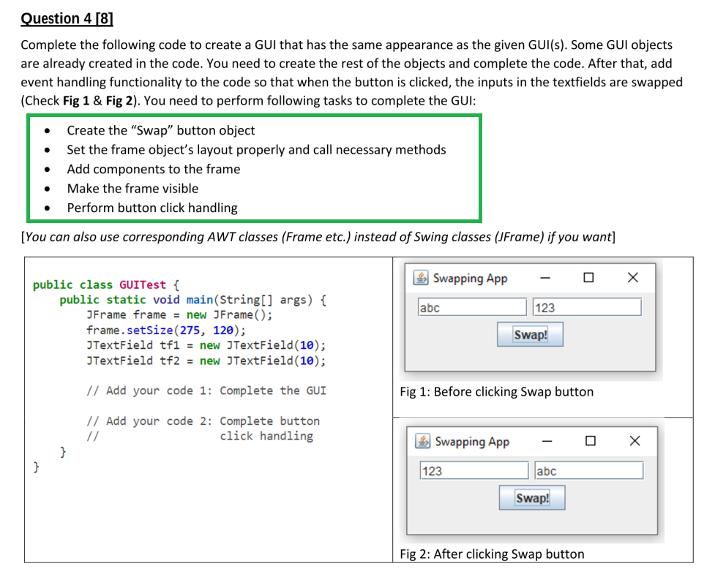Click the close X icon of Fig 2 window
The height and width of the screenshot is (588, 715).
coord(633,441)
